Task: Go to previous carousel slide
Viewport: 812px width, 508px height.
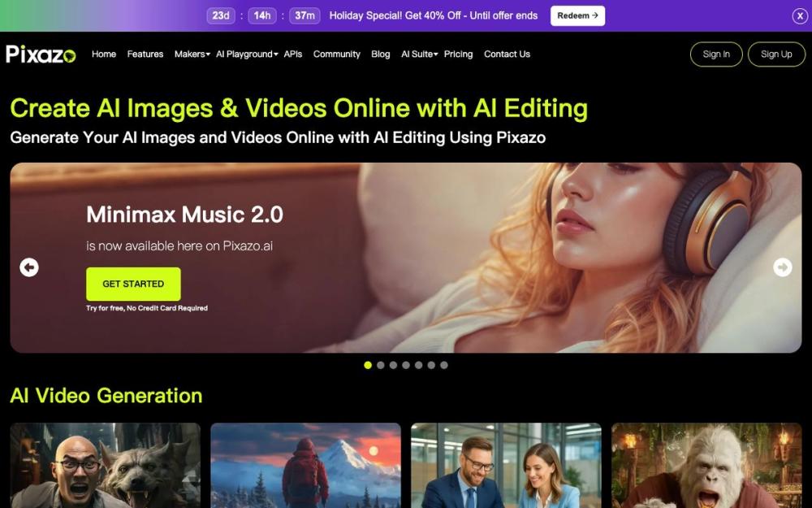Action: click(x=29, y=267)
